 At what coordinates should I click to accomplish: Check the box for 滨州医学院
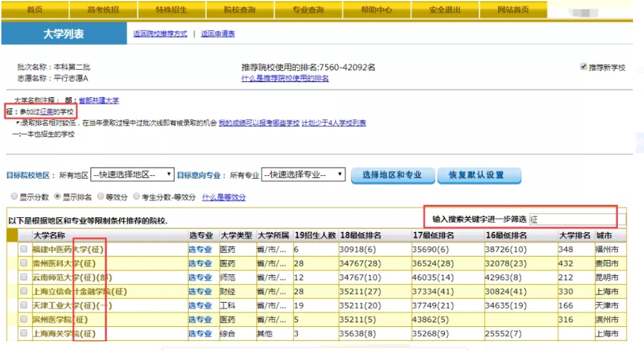pyautogui.click(x=24, y=319)
